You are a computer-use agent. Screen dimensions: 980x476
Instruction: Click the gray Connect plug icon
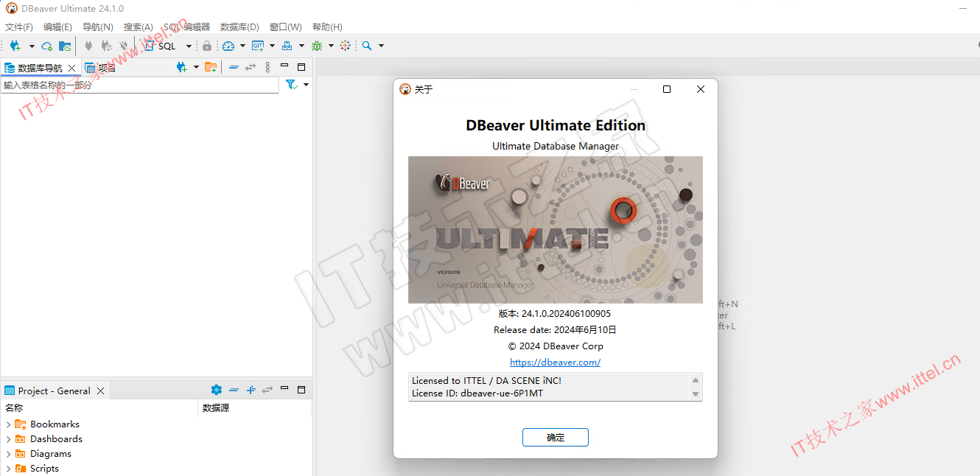pos(89,46)
